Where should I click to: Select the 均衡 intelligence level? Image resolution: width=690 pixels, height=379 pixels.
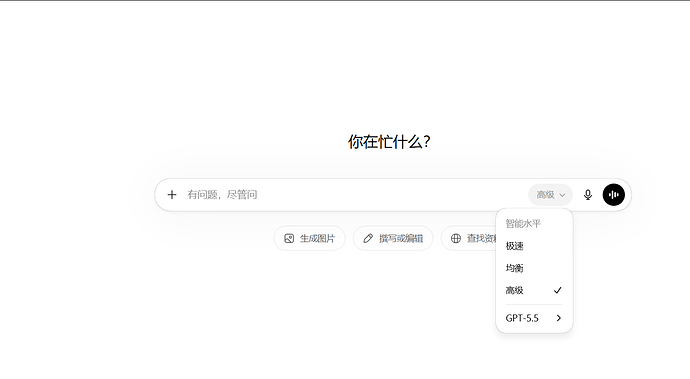(534, 268)
